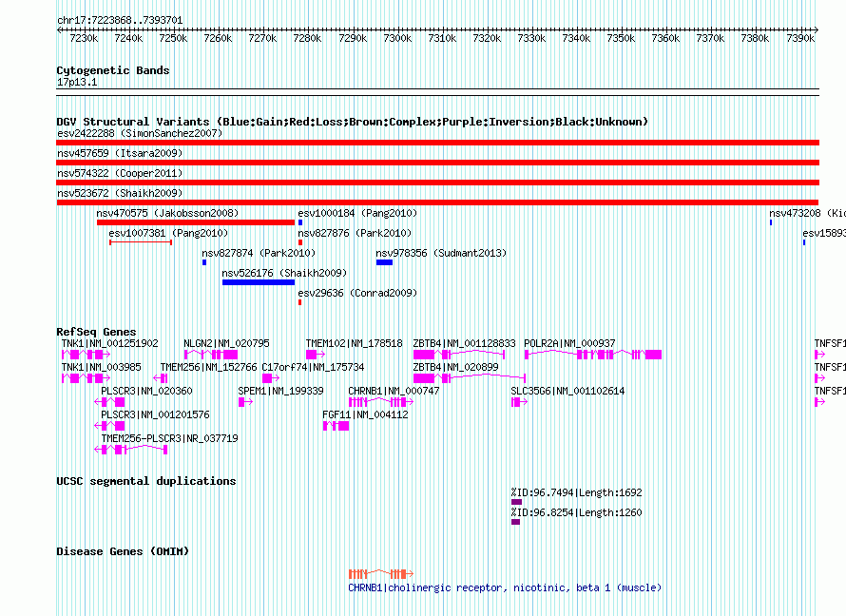Open the CHRNB1 cholinergic receptor nicotinic description

[x=505, y=587]
